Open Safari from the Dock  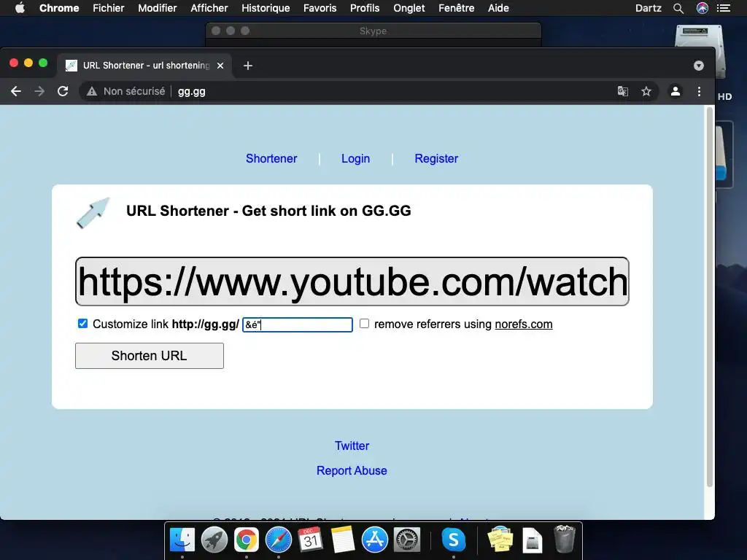278,540
